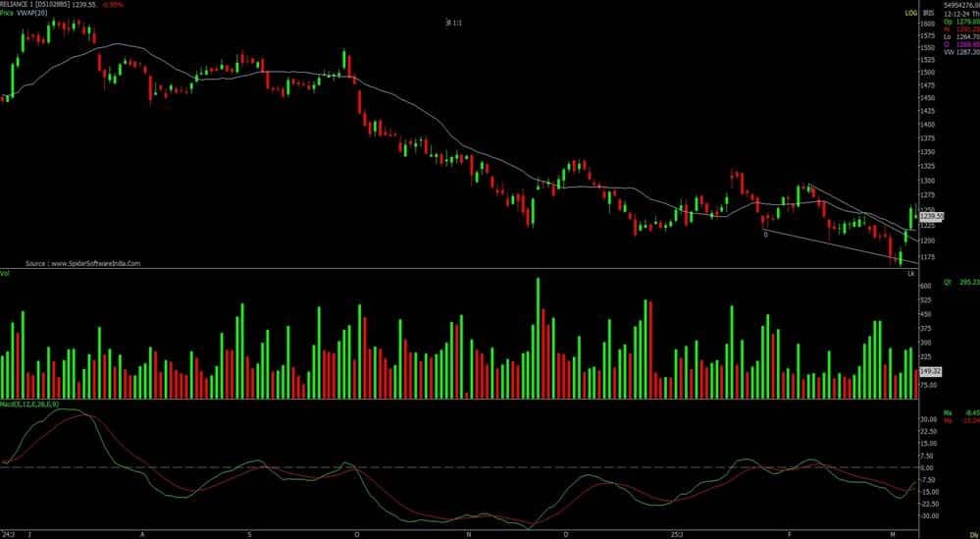The width and height of the screenshot is (980, 539).
Task: Open the Vol panel label
Action: coord(6,273)
